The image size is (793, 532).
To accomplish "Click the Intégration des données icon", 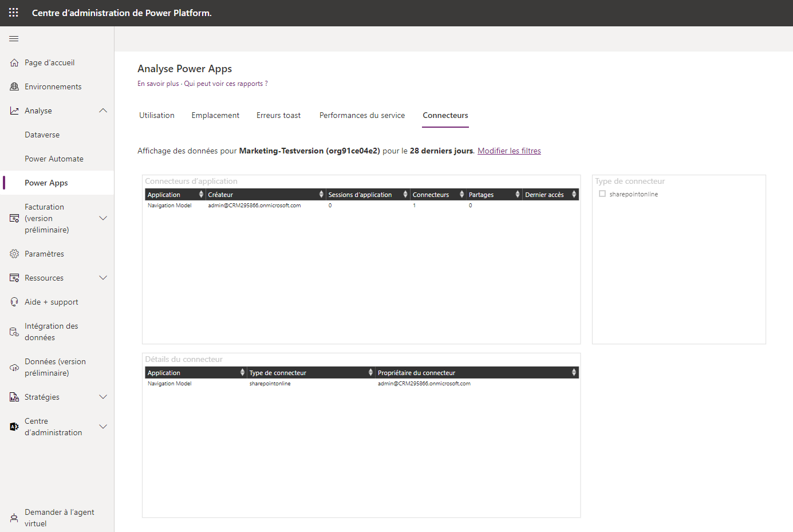I will pos(14,332).
